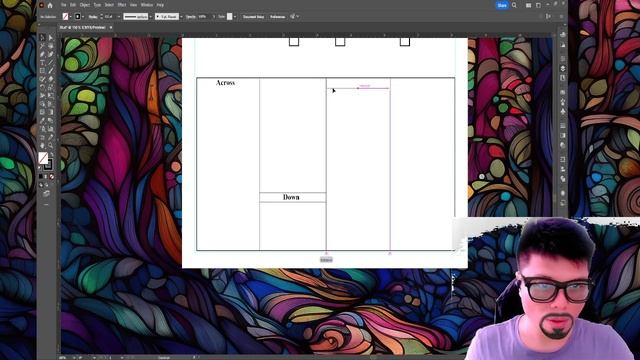Open the Help menu

coord(160,5)
